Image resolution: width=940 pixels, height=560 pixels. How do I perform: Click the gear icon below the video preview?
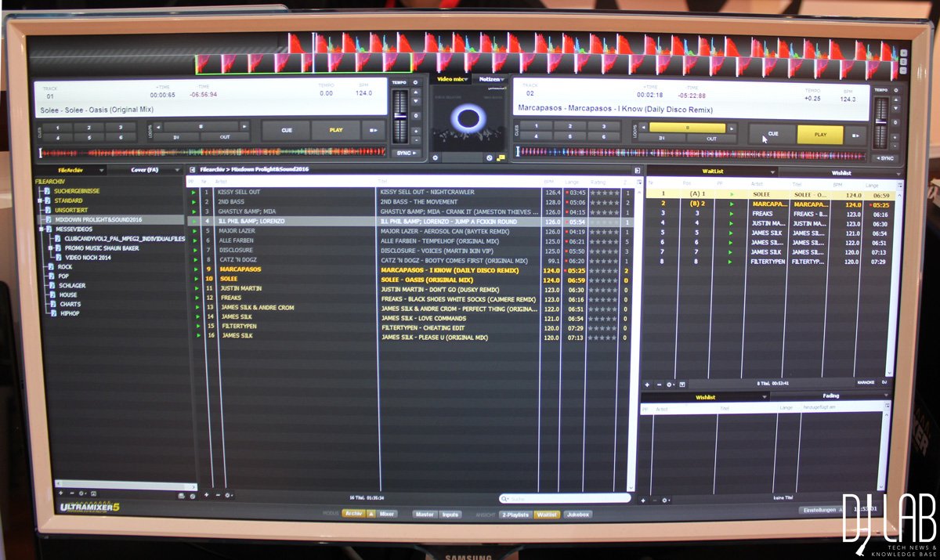pos(436,157)
